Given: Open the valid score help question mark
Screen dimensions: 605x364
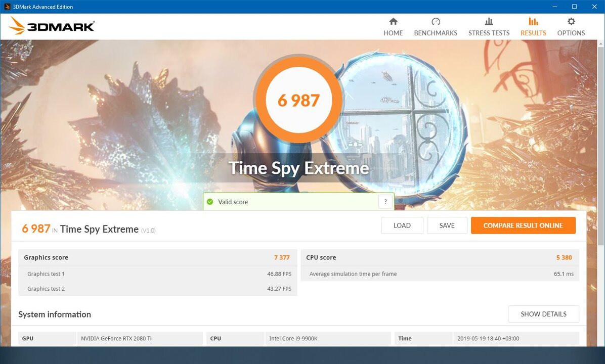Looking at the screenshot, I should 385,202.
